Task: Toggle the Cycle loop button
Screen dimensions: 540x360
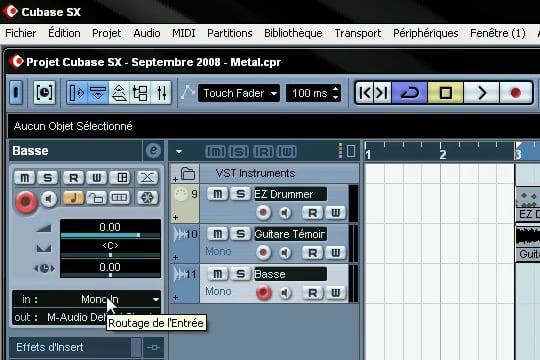Action: point(409,93)
